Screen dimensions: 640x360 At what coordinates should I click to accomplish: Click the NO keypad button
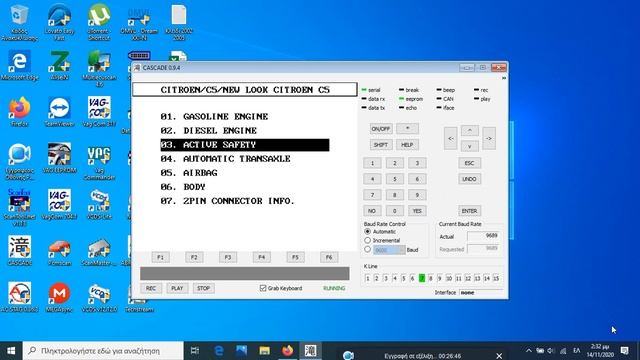tap(372, 211)
